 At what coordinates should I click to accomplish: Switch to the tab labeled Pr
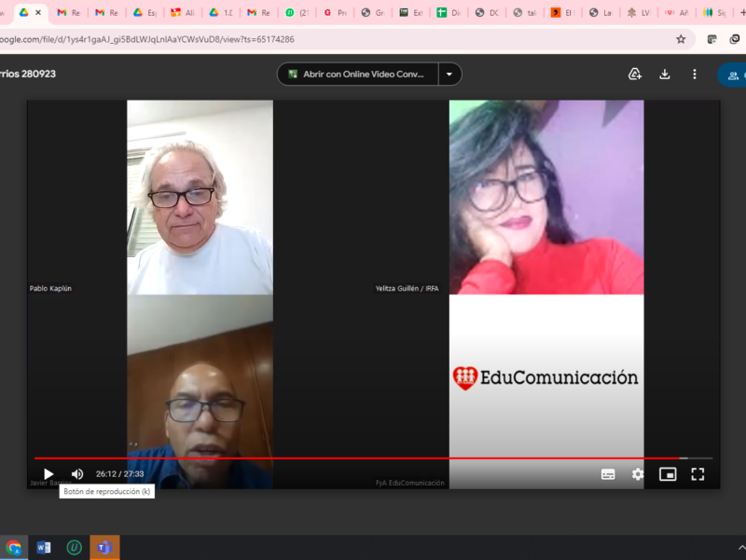pyautogui.click(x=336, y=13)
